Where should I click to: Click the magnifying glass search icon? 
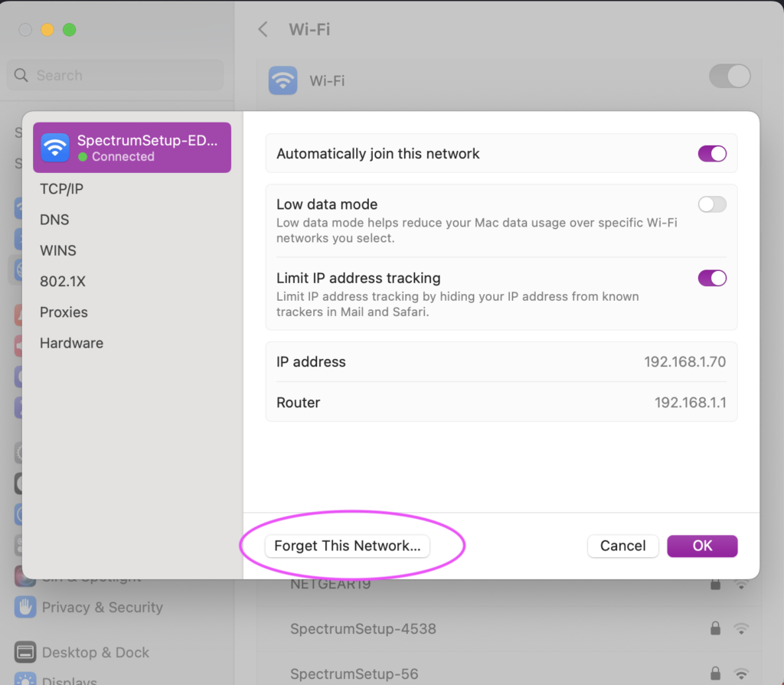tap(22, 75)
